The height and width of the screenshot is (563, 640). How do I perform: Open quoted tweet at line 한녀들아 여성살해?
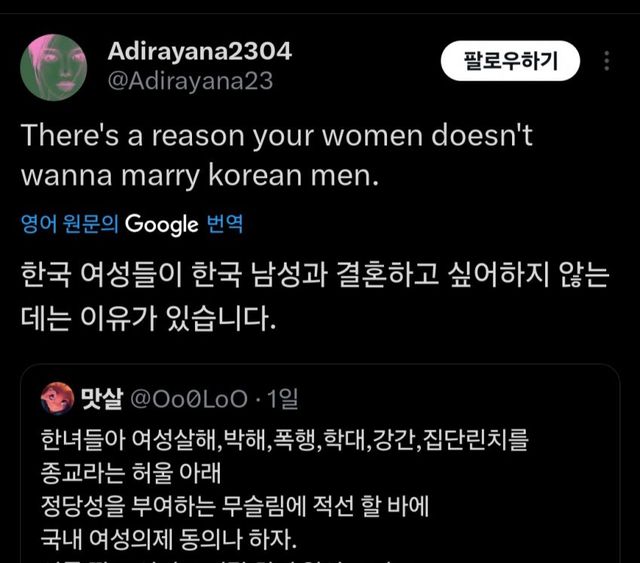point(284,440)
